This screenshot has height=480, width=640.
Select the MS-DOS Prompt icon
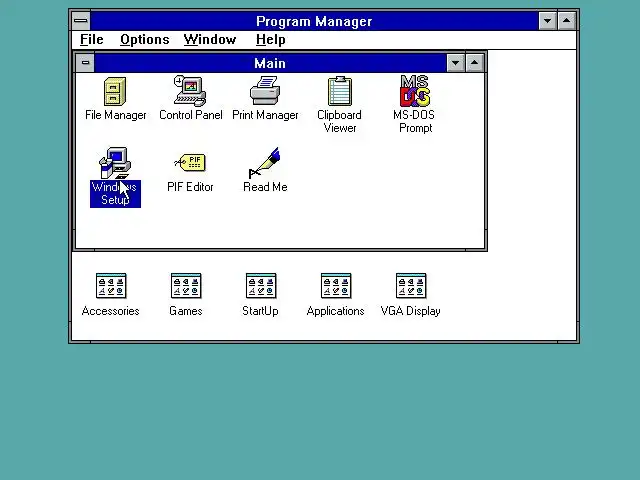[415, 91]
